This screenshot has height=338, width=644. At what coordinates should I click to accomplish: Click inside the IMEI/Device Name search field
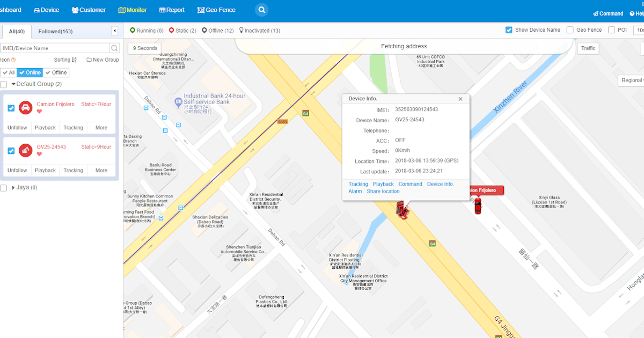(54, 48)
